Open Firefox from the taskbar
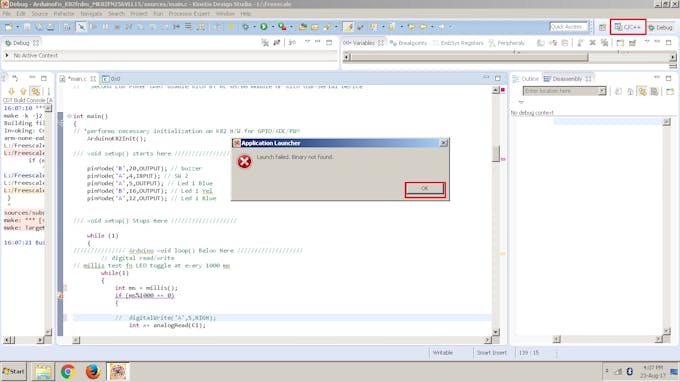 click(93, 372)
